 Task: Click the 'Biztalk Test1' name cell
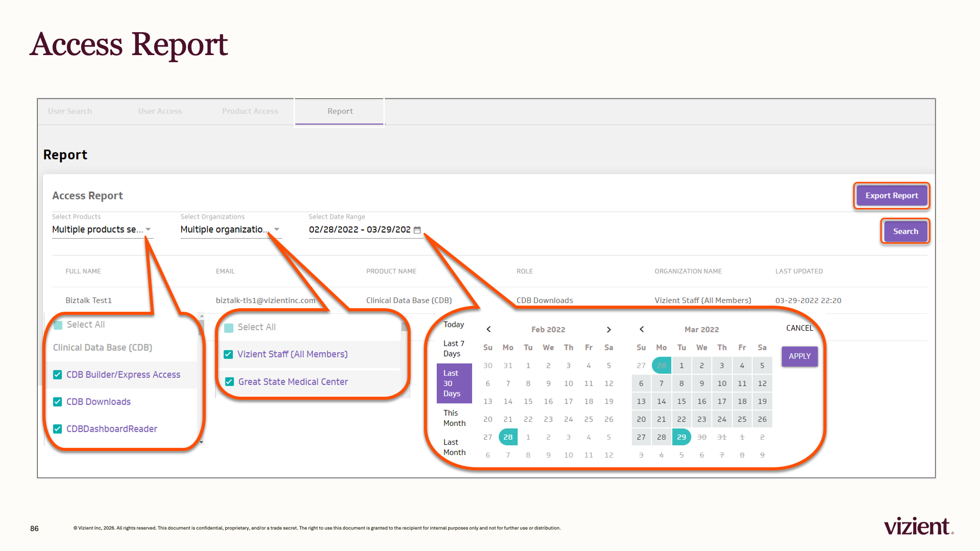[88, 300]
